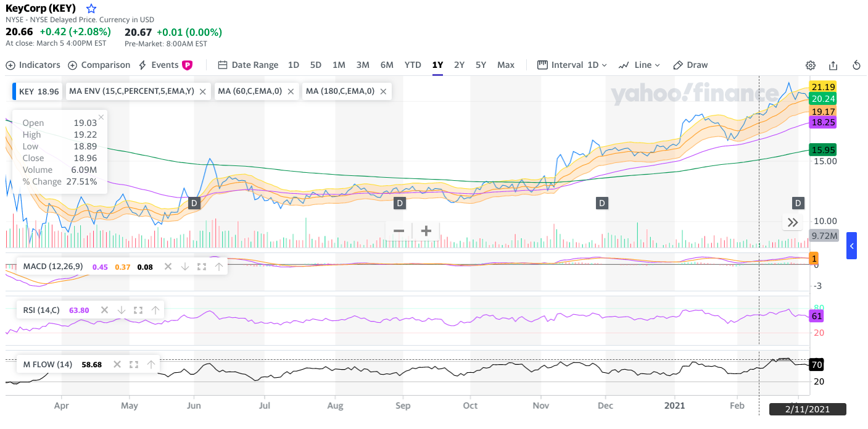Image resolution: width=868 pixels, height=429 pixels.
Task: Move the RSI panel up
Action: 155,310
